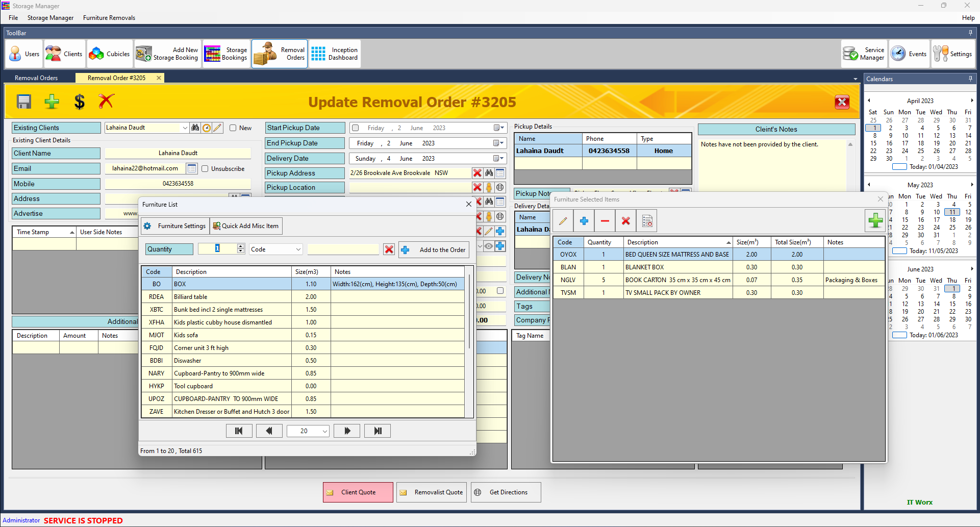The height and width of the screenshot is (527, 980).
Task: Click large green plus in Furniture Selected Items
Action: [875, 221]
